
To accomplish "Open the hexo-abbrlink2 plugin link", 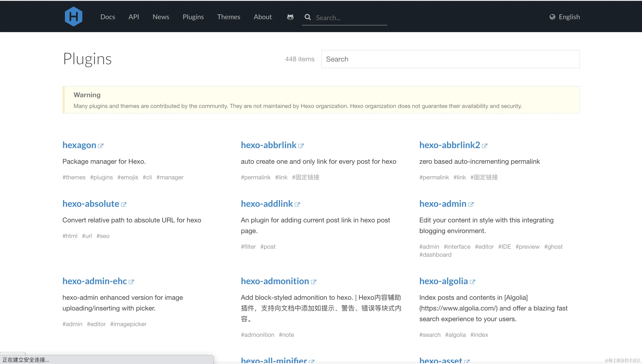I will point(449,145).
